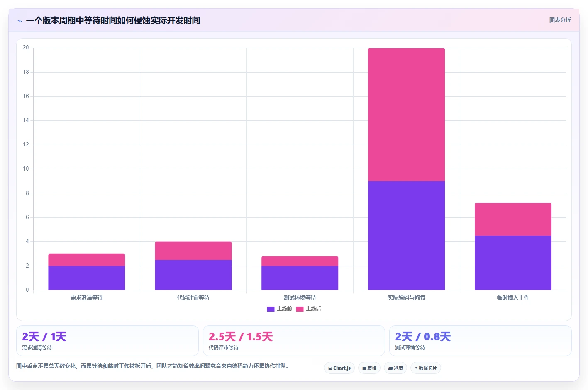The image size is (588, 390).
Task: Open the 2.5天 / 1.5天 stat card
Action: coord(294,341)
